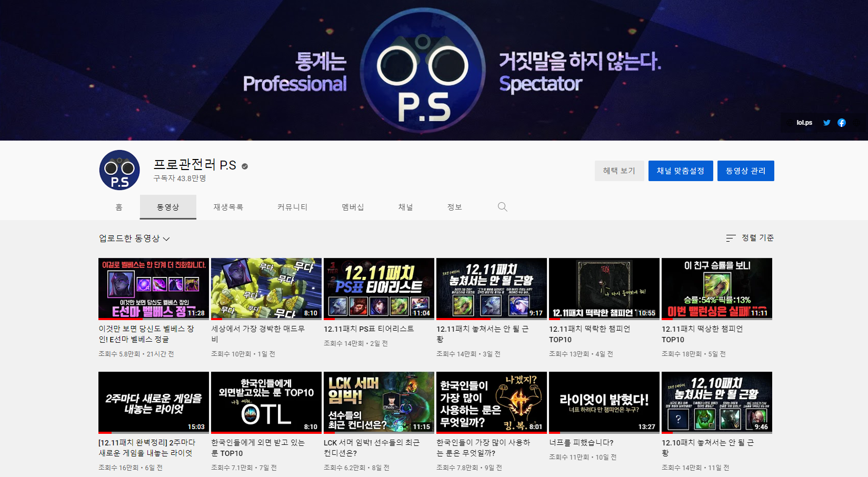The width and height of the screenshot is (868, 477).
Task: Click the 프로관전러 P.S channel name
Action: (195, 165)
